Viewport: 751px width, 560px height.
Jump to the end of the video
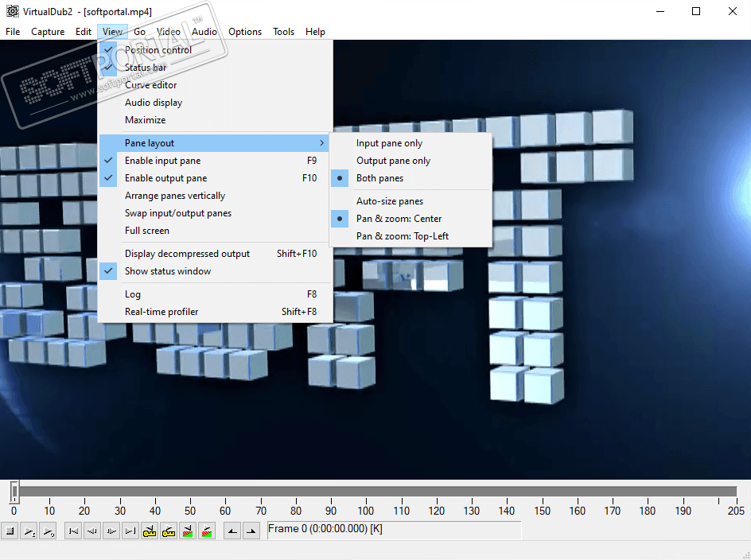coord(130,531)
